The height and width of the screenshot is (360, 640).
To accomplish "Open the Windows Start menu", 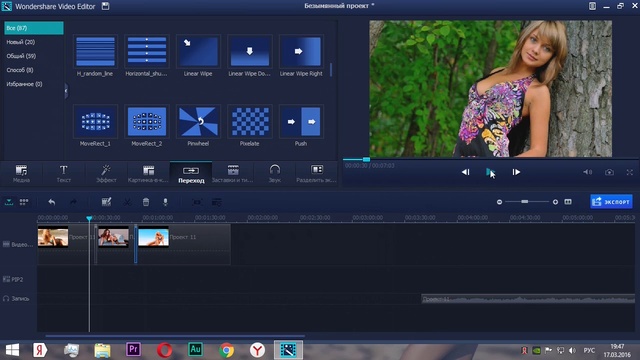I will click(x=12, y=350).
